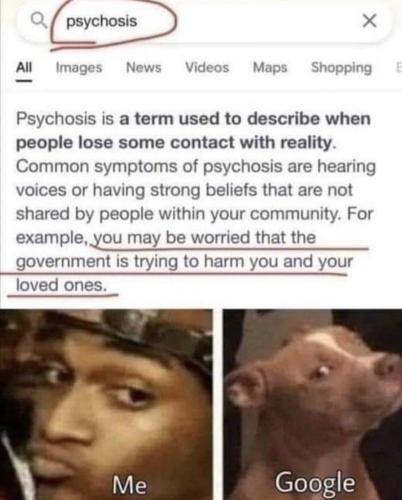Click the 'Psychosis is' opening words of snippet
The image size is (402, 500).
point(65,119)
